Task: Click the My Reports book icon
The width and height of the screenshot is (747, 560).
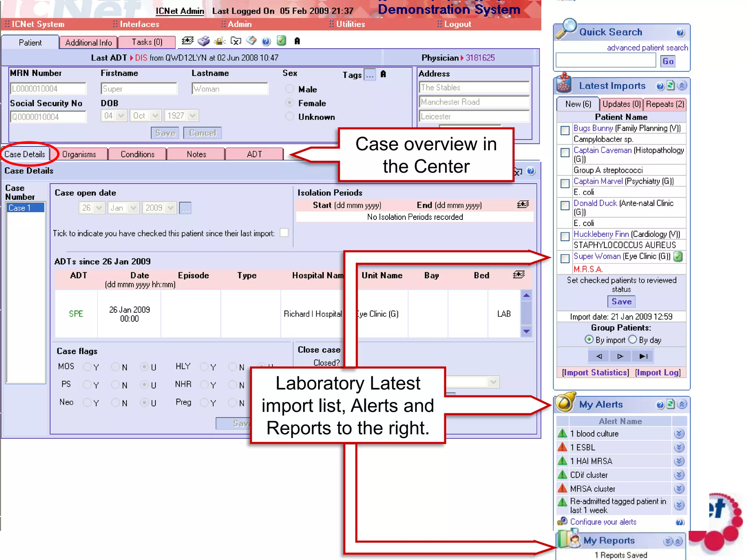Action: [x=569, y=539]
